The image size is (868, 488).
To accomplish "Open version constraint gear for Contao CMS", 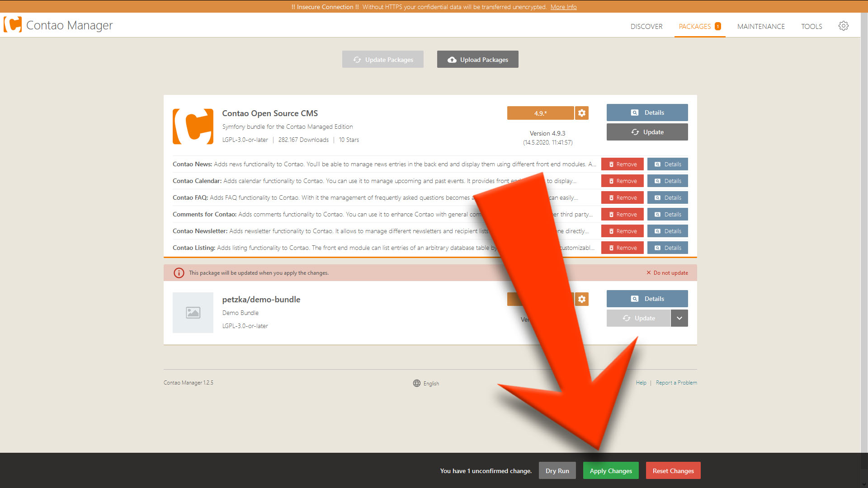I will (x=582, y=113).
